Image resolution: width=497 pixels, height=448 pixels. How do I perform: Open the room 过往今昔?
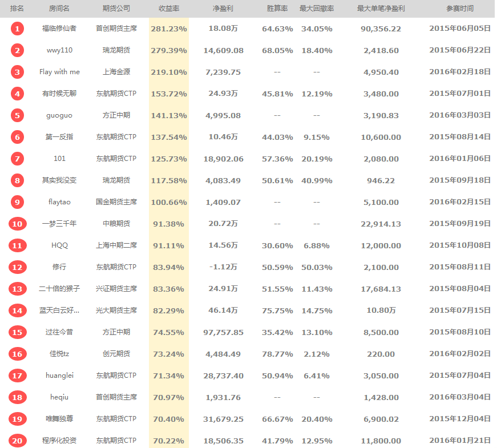[x=59, y=332]
